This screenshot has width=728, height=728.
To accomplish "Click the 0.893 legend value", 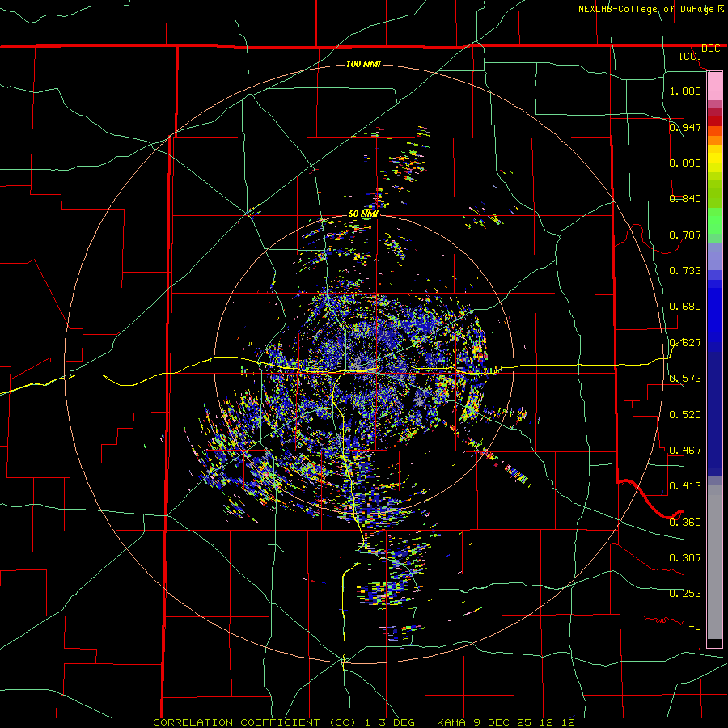I will 685,163.
